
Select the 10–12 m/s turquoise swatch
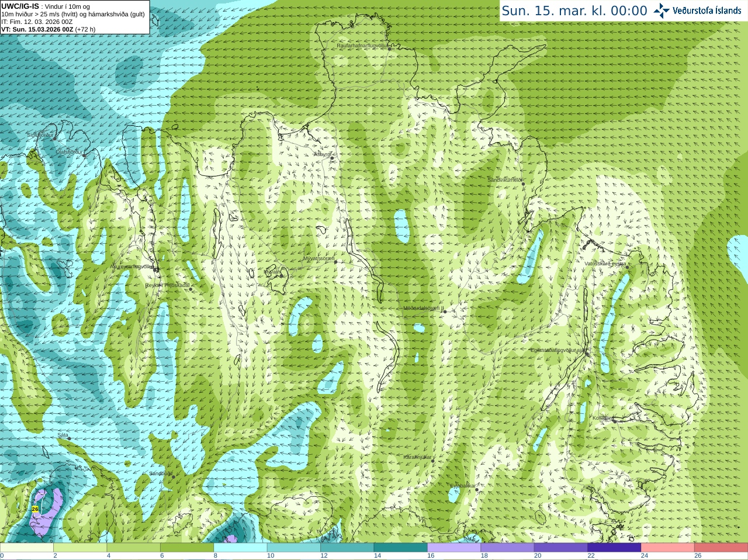294,548
